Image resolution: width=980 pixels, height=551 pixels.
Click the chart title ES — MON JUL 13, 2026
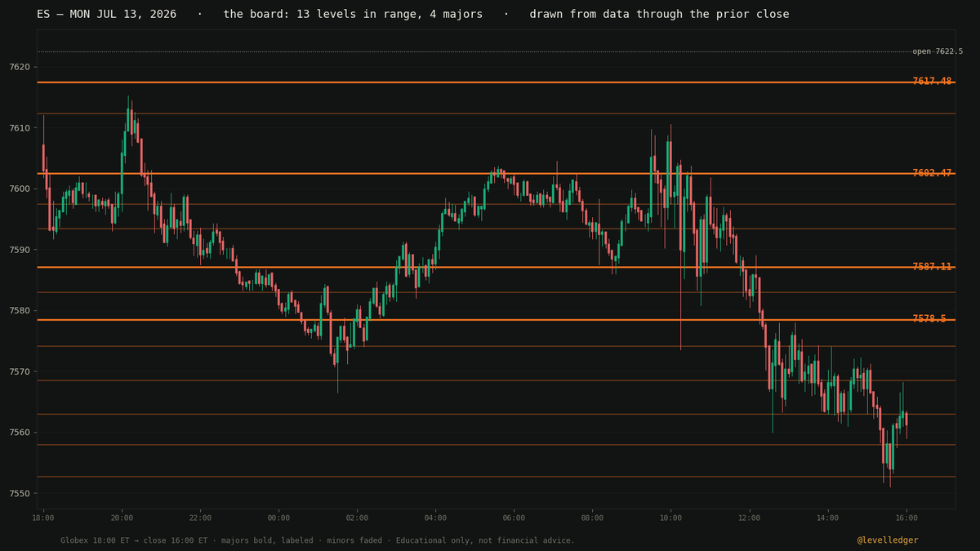click(106, 14)
